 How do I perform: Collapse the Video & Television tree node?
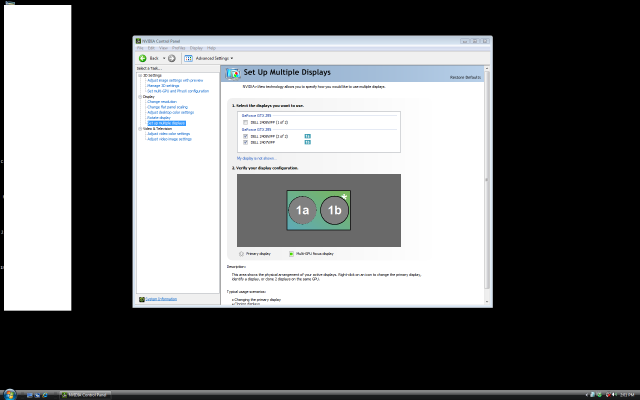(140, 129)
